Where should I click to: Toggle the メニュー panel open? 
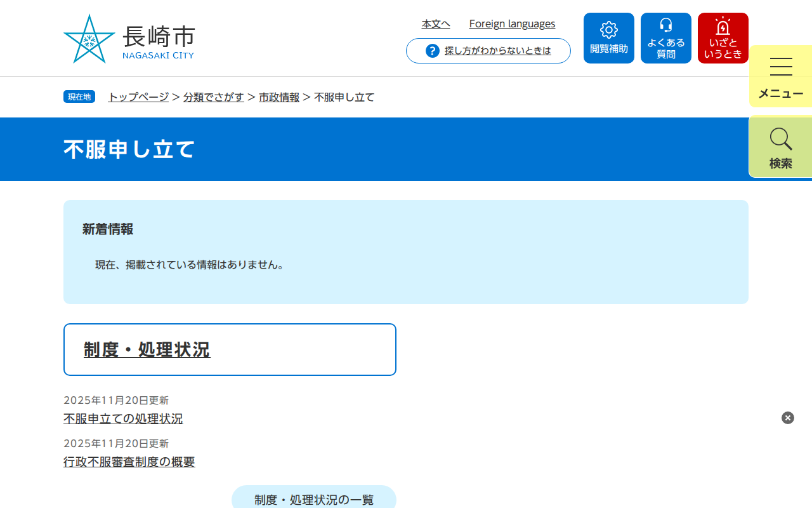click(780, 76)
